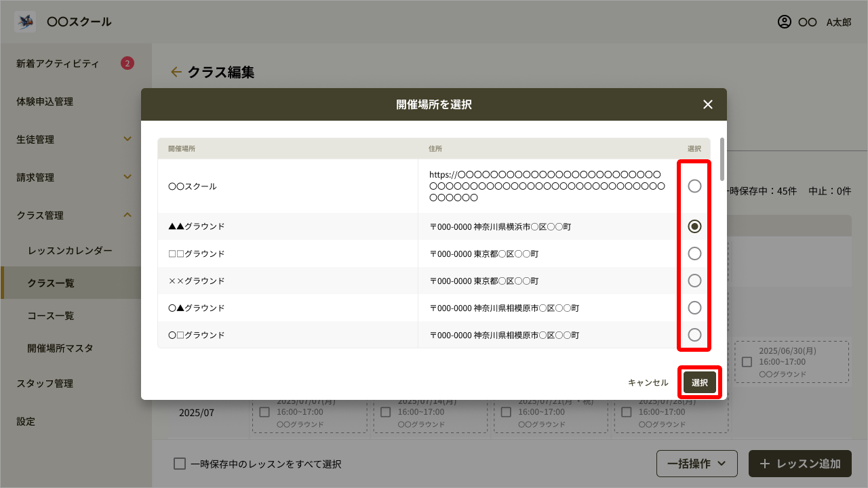This screenshot has width=868, height=488.
Task: Click the dialog's vertical scrollbar
Action: click(x=722, y=157)
